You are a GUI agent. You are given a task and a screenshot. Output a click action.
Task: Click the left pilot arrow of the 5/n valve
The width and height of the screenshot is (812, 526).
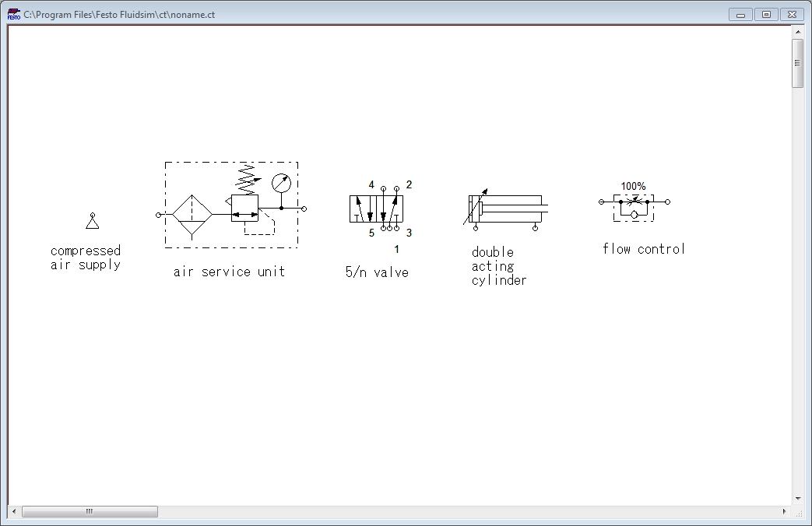[358, 200]
